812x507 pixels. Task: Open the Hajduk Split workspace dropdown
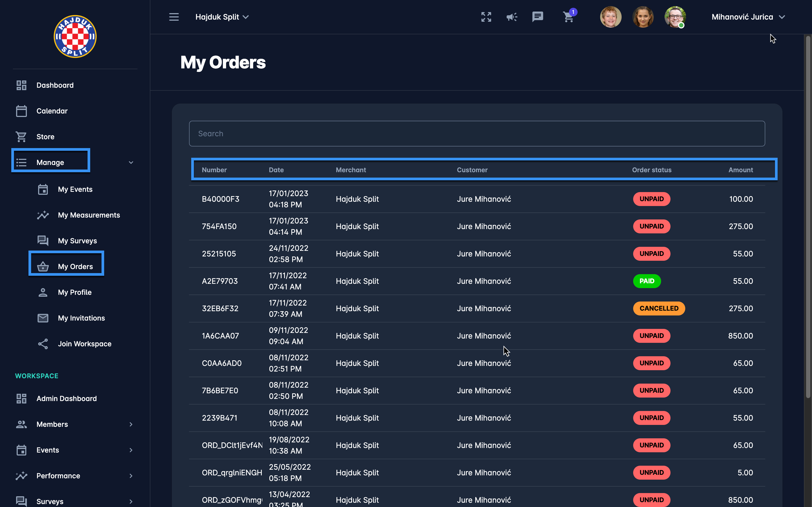coord(222,17)
